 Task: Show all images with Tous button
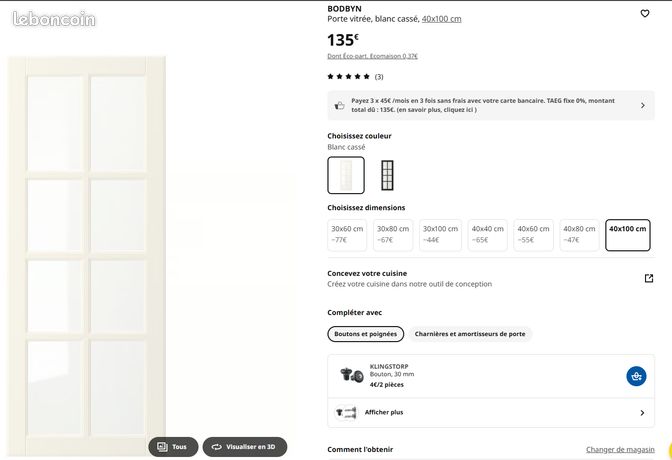173,447
